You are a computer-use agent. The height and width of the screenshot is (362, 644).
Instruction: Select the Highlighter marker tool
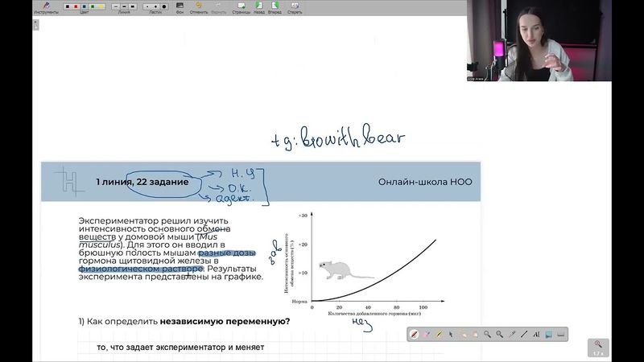point(439,335)
